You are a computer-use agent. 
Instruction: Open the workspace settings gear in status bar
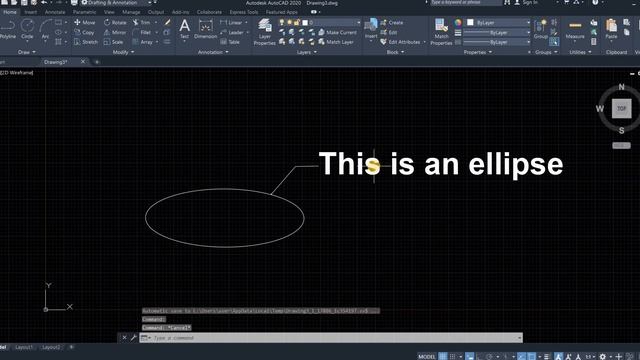click(x=602, y=356)
